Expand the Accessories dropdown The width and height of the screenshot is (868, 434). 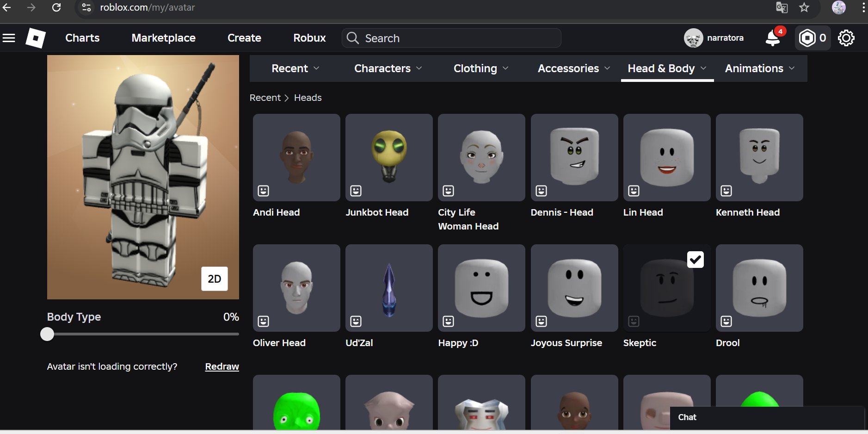(574, 68)
